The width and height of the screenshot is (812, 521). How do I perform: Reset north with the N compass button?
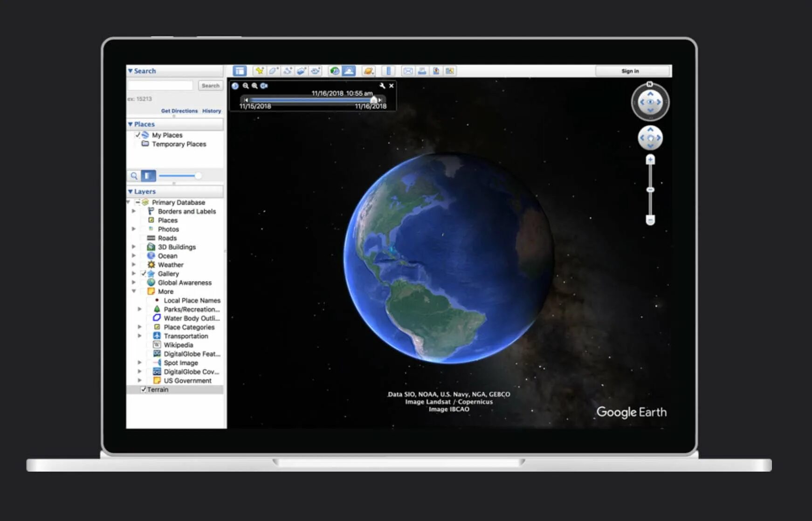(650, 84)
